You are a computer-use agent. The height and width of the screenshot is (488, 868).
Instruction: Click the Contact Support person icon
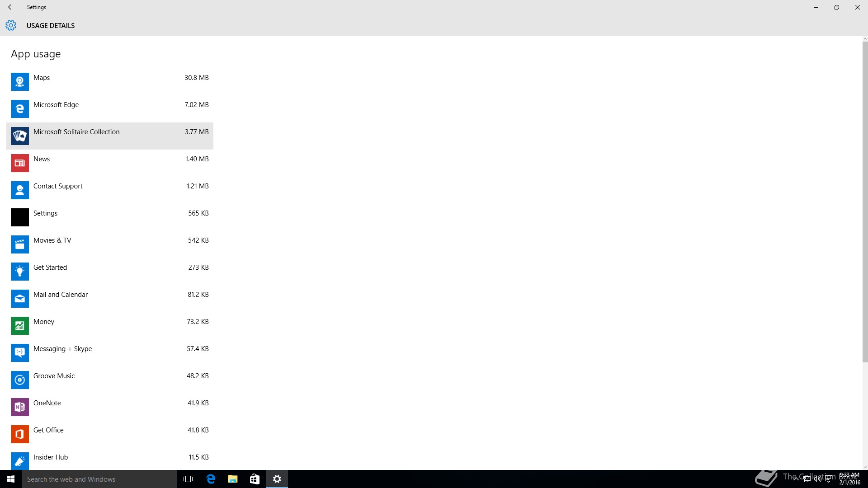20,190
